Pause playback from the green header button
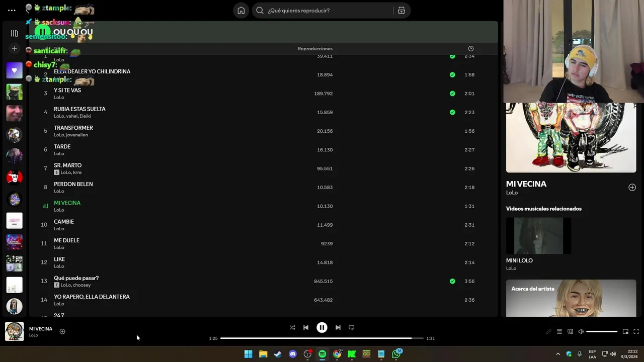644x362 pixels. [x=42, y=32]
